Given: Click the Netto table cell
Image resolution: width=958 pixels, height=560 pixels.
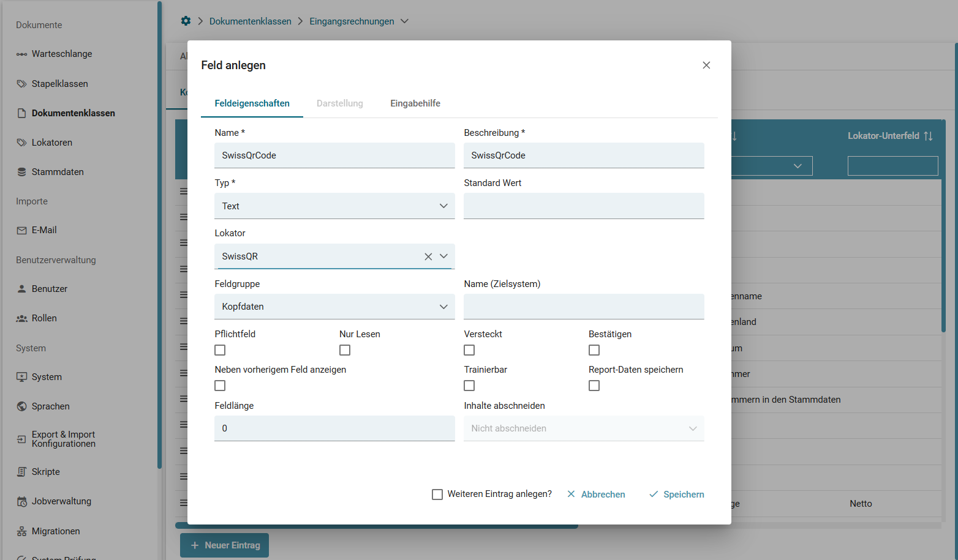Looking at the screenshot, I should coord(861,504).
